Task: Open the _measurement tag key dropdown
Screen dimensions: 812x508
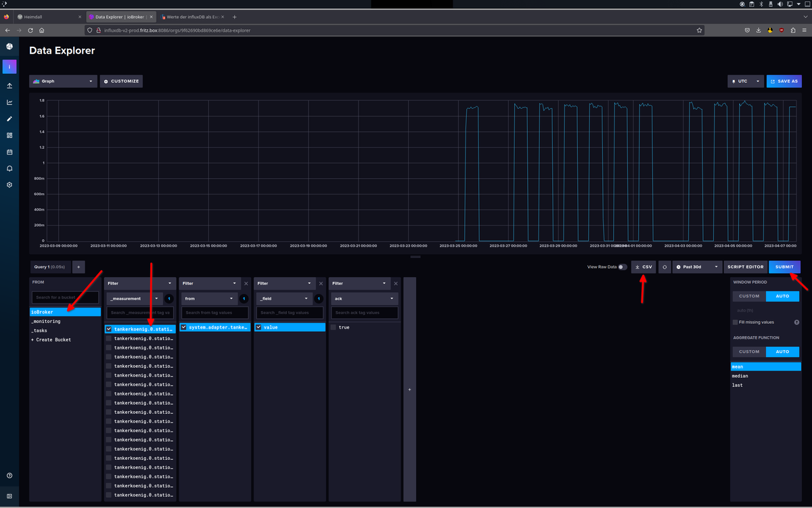Action: coord(135,298)
